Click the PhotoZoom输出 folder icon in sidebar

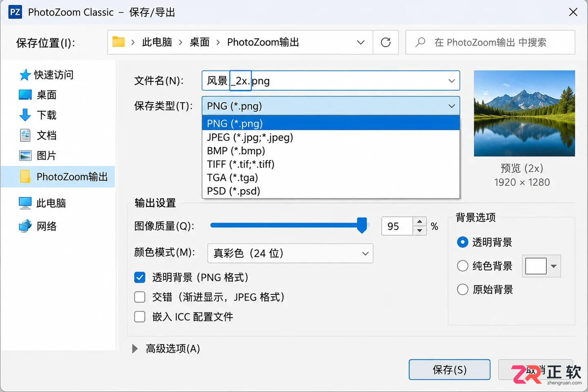[x=25, y=176]
